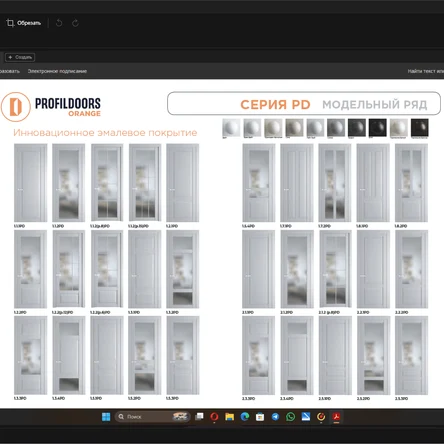Open WhatsApp from the taskbar

pyautogui.click(x=291, y=417)
